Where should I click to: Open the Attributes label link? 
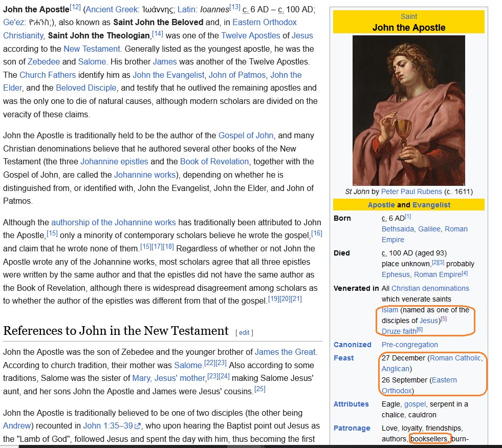(x=351, y=404)
